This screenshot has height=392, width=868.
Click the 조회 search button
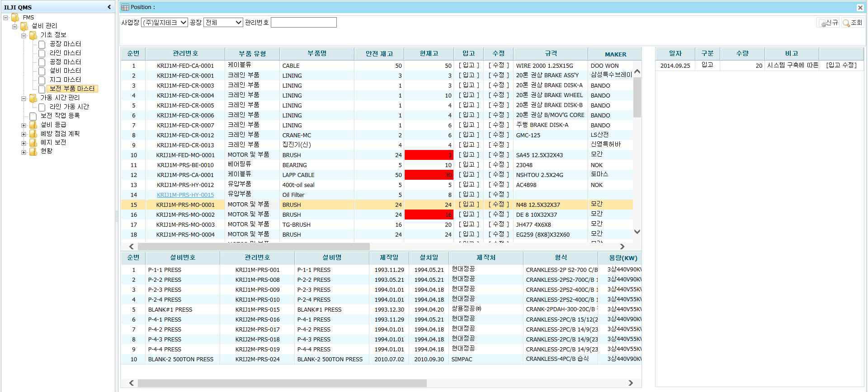click(853, 23)
